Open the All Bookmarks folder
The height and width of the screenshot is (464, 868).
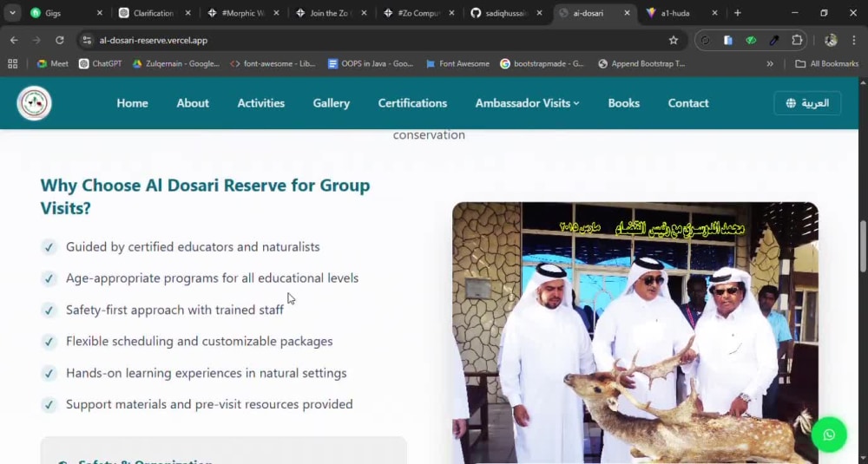(826, 63)
